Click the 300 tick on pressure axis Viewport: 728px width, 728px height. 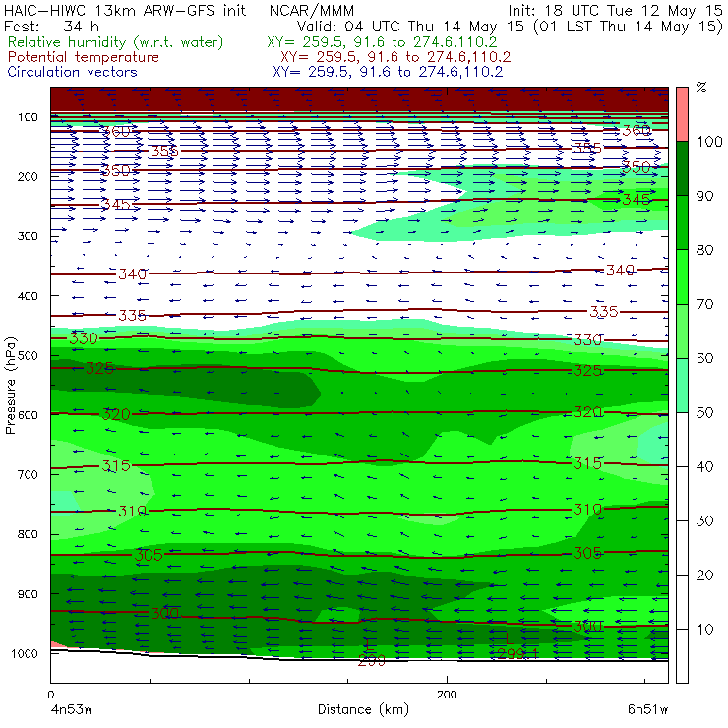tap(28, 236)
